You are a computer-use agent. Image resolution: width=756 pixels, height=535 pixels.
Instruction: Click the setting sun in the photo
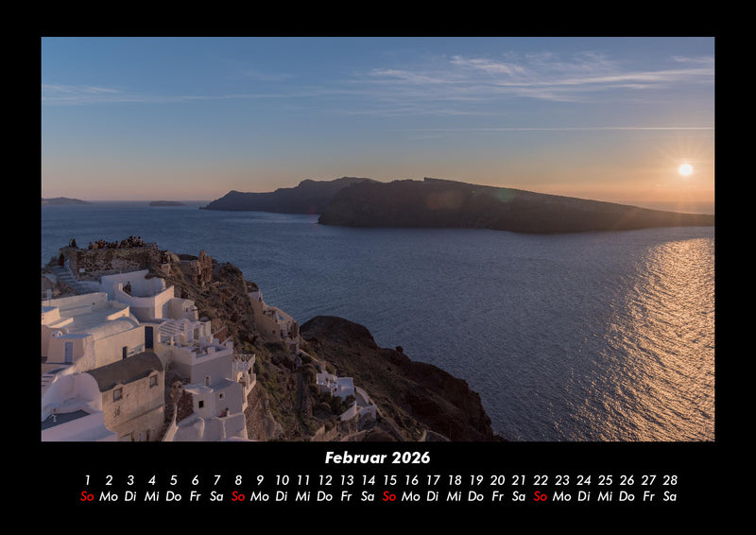point(685,169)
